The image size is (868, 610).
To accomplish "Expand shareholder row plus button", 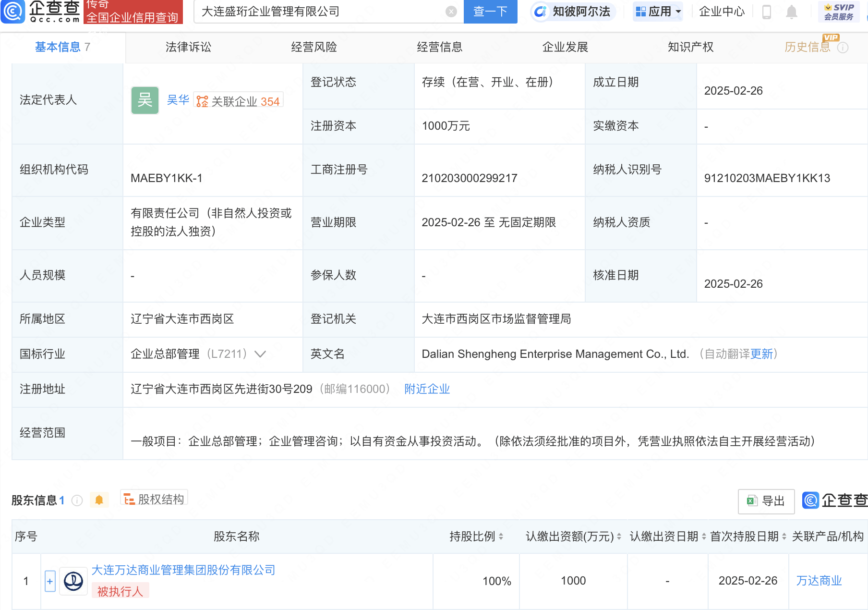I will (x=50, y=581).
